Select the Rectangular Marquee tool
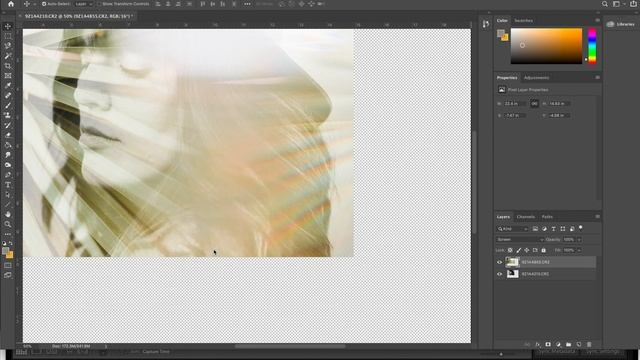Viewport: 640px width, 360px height. 8,36
